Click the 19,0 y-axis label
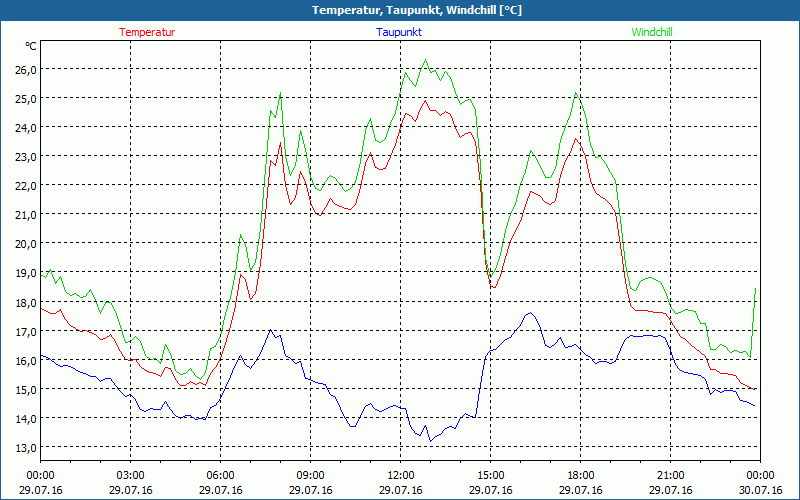 click(x=26, y=273)
